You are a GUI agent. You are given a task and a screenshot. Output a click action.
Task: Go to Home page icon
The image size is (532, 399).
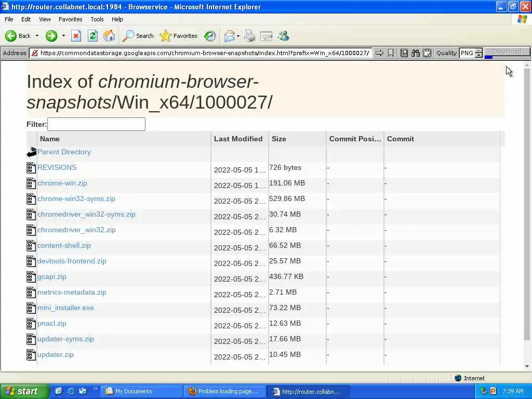point(109,36)
